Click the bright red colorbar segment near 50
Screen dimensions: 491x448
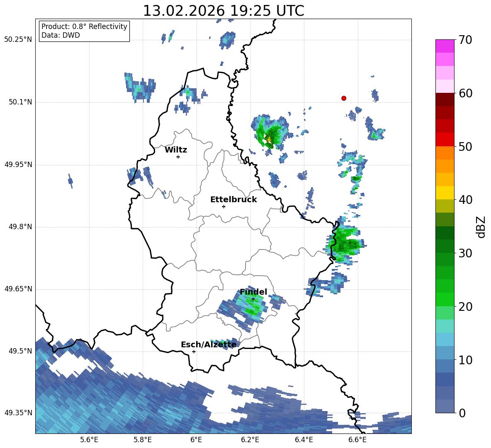pyautogui.click(x=445, y=140)
